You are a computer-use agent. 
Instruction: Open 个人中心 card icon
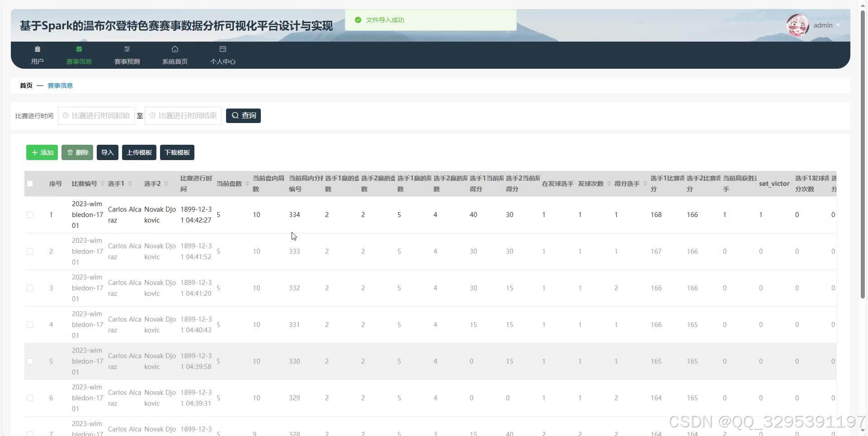(222, 49)
